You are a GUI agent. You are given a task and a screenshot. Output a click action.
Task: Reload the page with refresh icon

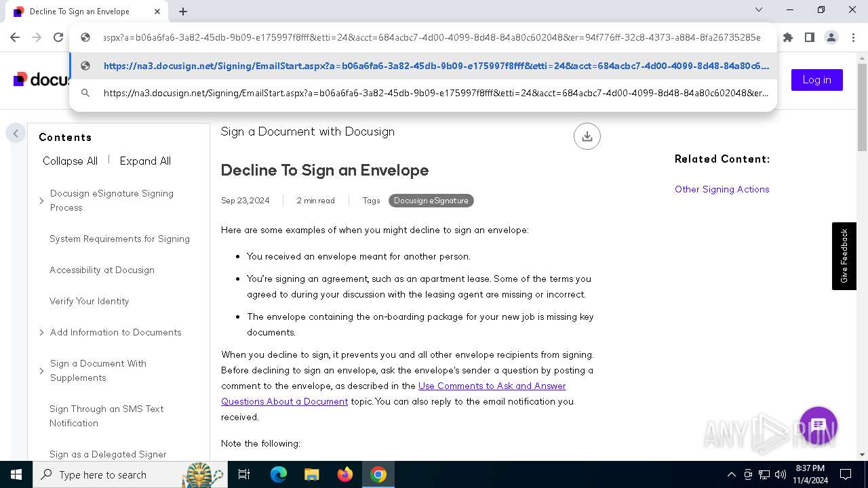(x=58, y=38)
